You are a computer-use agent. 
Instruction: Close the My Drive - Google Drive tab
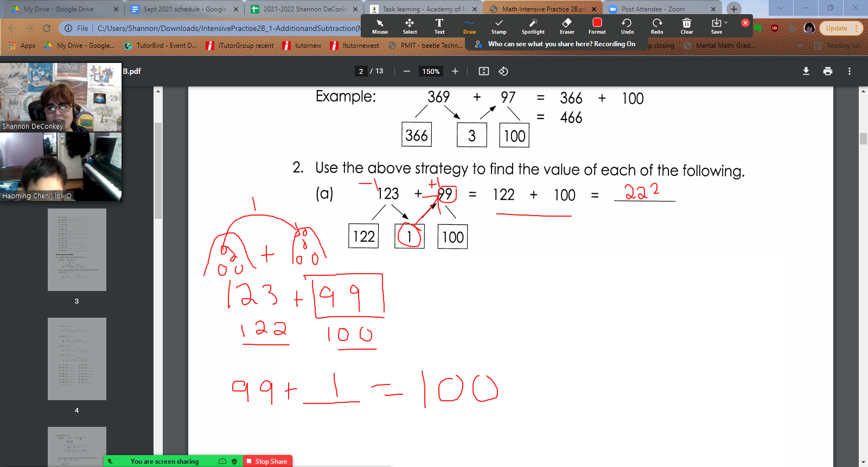tap(116, 9)
